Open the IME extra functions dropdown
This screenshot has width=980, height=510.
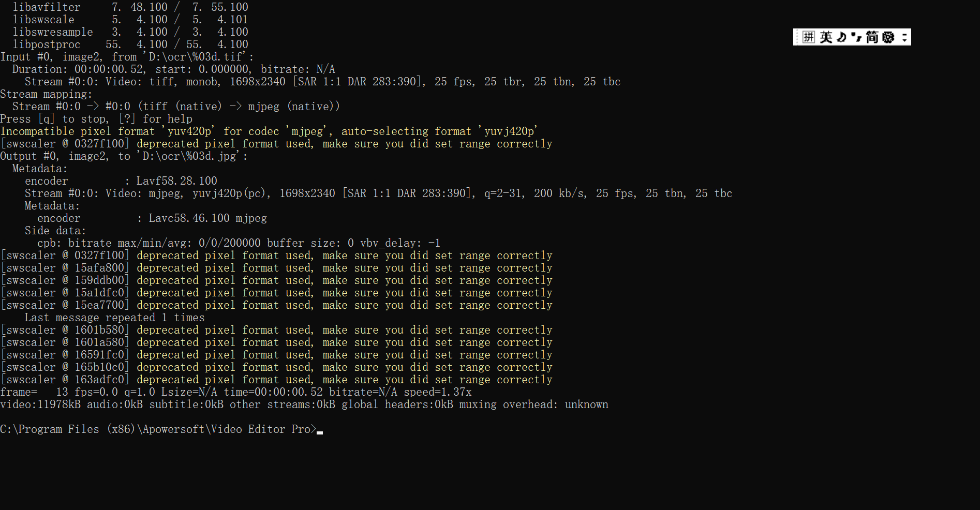coord(905,37)
